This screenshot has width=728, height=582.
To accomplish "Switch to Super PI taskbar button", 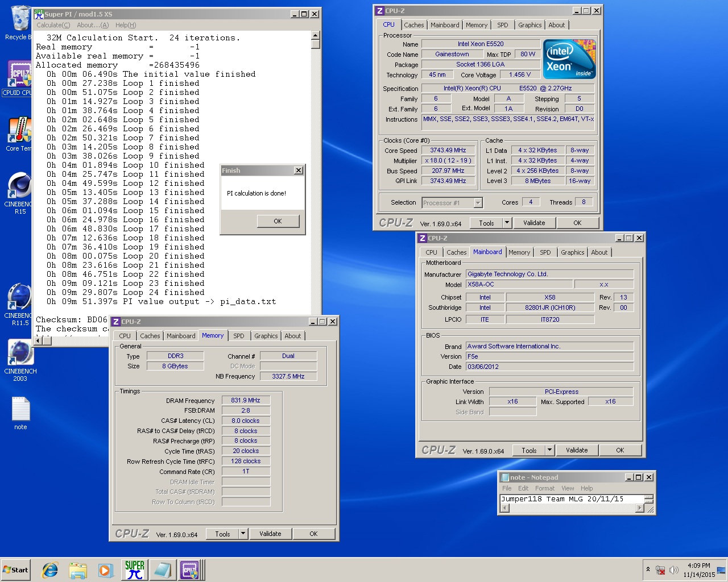I will [x=135, y=570].
